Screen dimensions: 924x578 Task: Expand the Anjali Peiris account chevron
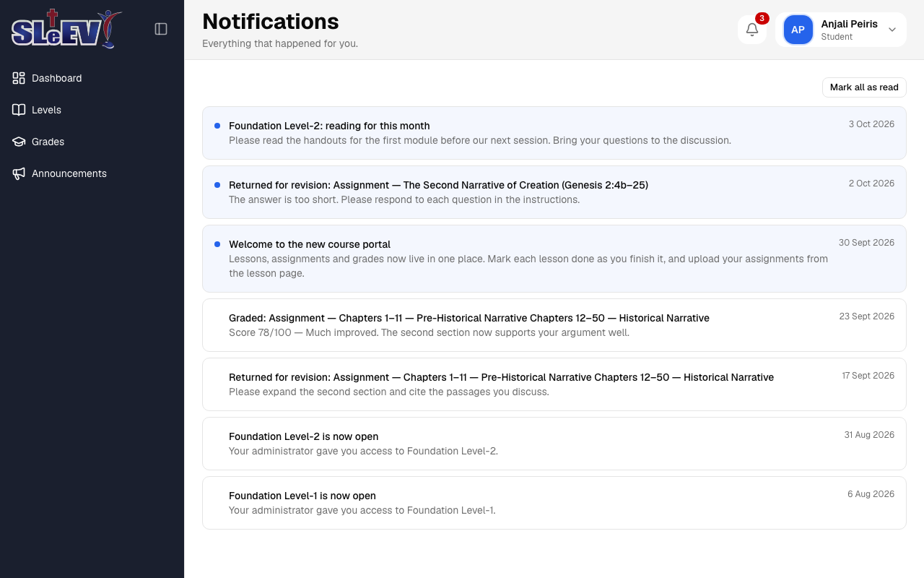(x=892, y=30)
